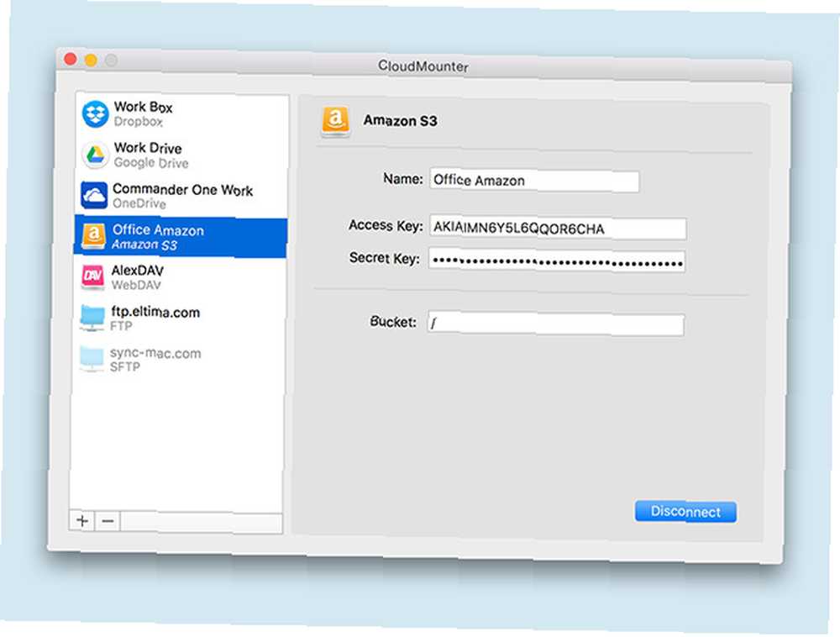
Task: Select the sync-mac.com connection name
Action: tap(155, 353)
